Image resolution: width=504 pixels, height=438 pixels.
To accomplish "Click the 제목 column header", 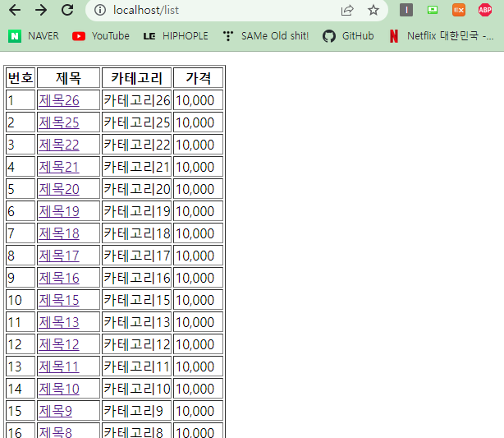I will (x=68, y=78).
